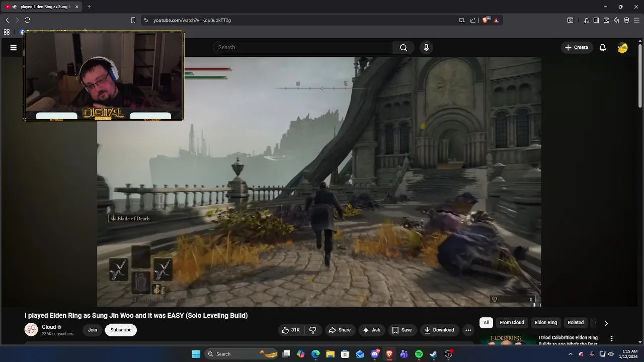Open Spotify from the taskbar
This screenshot has width=644, height=362.
(419, 354)
